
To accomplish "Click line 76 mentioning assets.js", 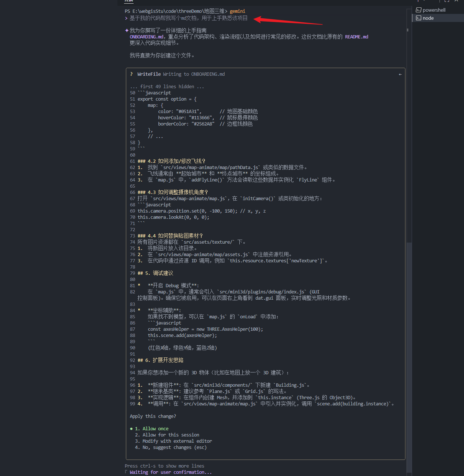I will [x=214, y=255].
